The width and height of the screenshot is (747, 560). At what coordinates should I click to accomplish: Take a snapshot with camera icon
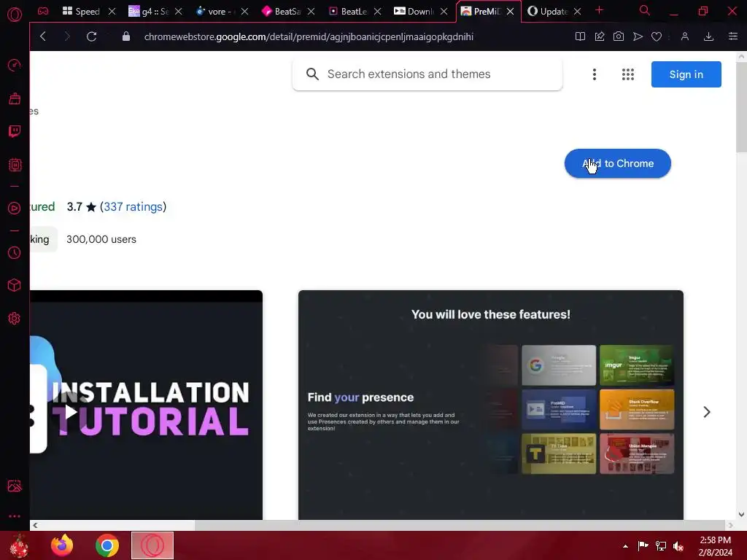(619, 36)
